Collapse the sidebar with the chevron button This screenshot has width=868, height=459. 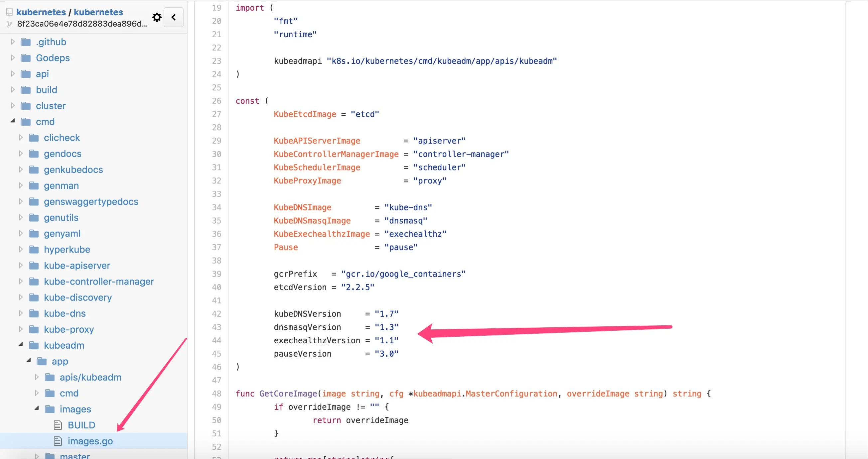[x=174, y=17]
